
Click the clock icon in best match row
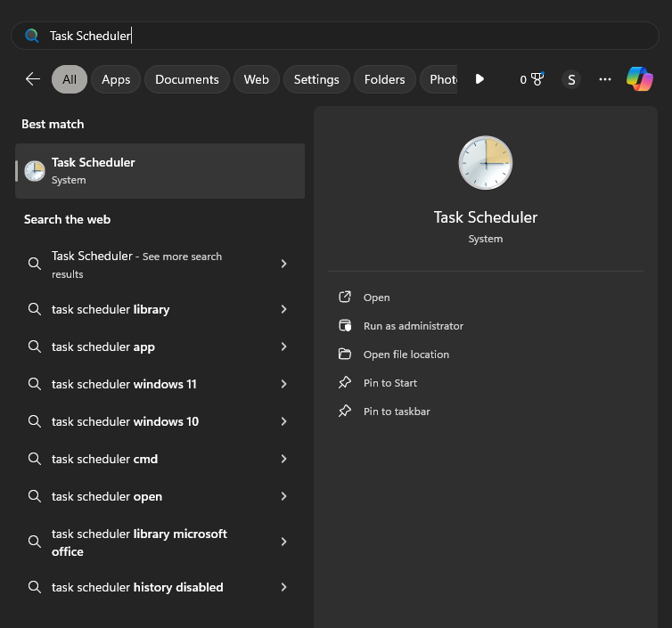[x=35, y=171]
